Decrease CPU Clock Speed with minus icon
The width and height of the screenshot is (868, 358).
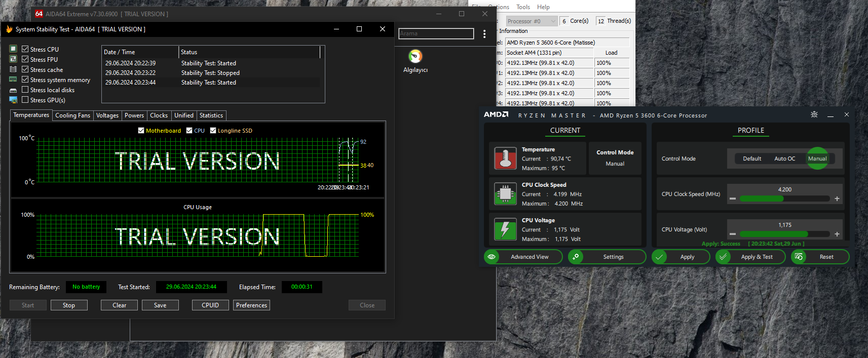(733, 198)
